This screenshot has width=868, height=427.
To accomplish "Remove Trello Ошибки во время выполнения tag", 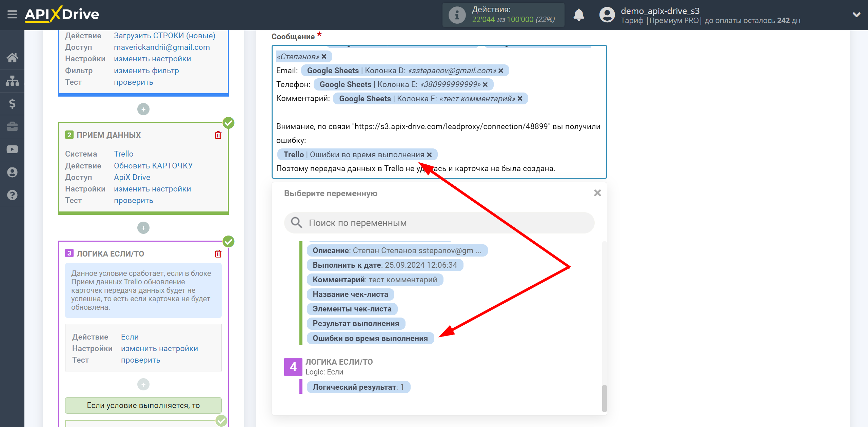I will coord(429,155).
